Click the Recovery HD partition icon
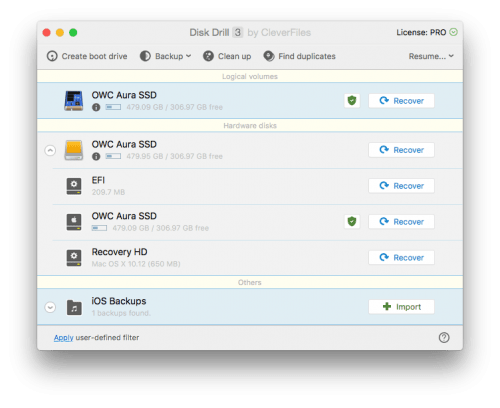 click(74, 258)
